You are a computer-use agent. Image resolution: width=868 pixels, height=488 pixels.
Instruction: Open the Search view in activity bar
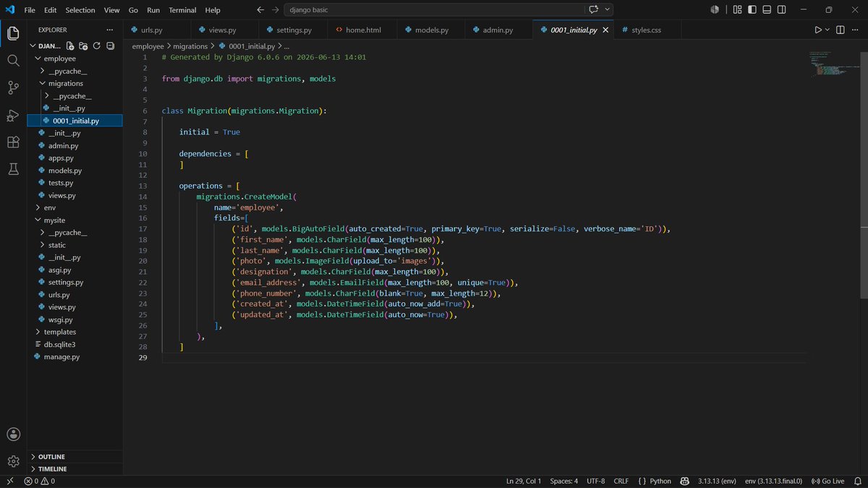click(x=13, y=60)
